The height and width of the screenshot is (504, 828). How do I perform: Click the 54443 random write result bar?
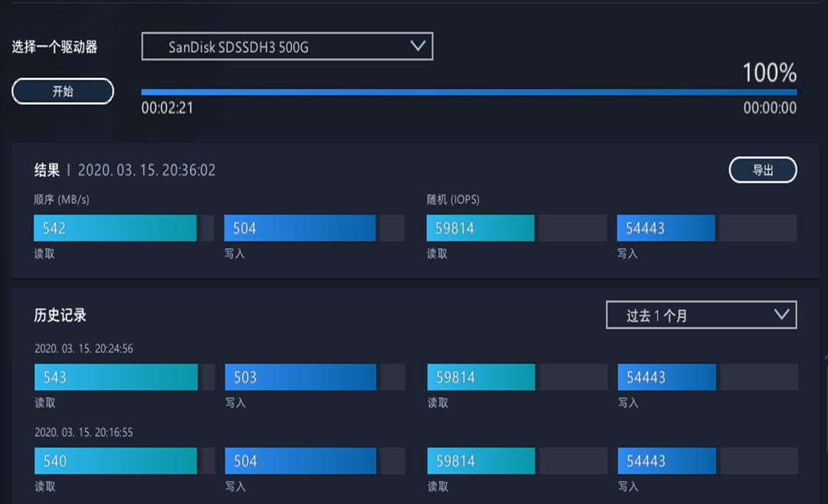(x=666, y=228)
